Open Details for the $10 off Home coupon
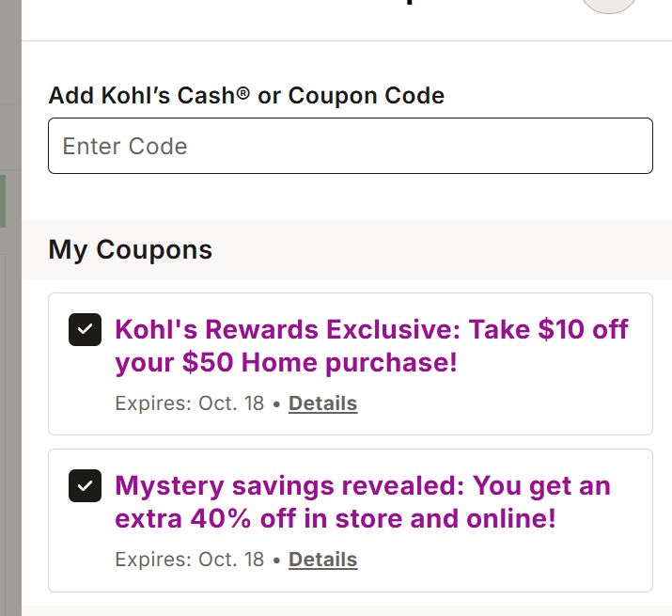Viewport: 672px width, 616px height. pos(322,403)
